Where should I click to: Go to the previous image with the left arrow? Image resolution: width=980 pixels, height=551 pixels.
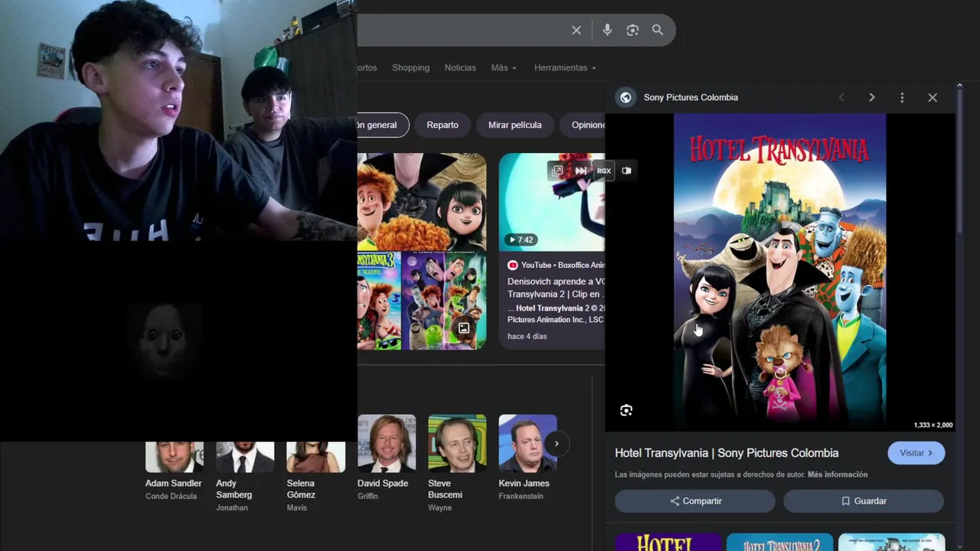pyautogui.click(x=841, y=97)
